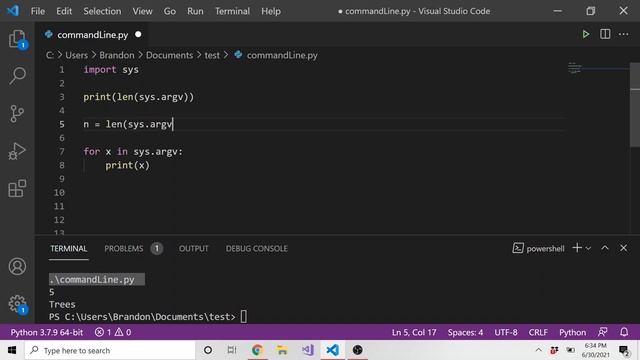Screen dimensions: 640x360
Task: Open the Accounts menu icon
Action: pos(17,267)
